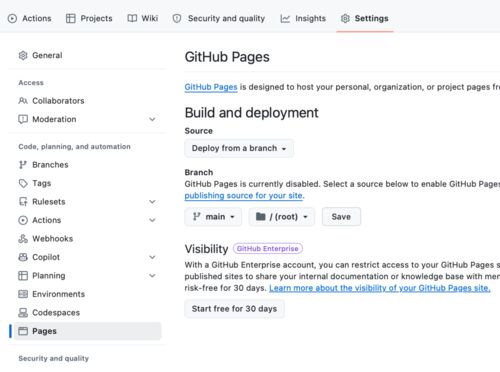
Task: Click the GitHub Enterprise badge
Action: click(268, 249)
